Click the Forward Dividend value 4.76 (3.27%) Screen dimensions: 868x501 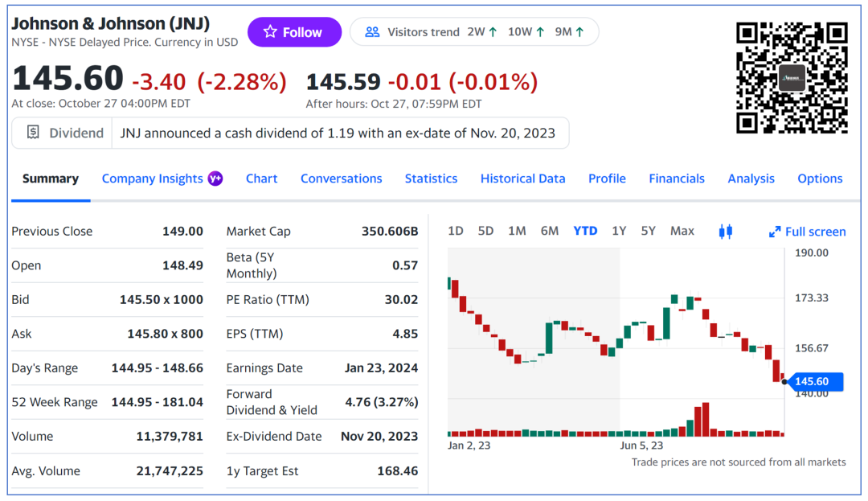[x=382, y=402]
